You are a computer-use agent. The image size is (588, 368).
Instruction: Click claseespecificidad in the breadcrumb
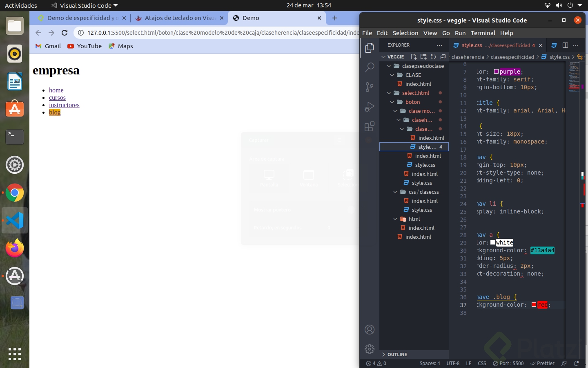pos(512,57)
